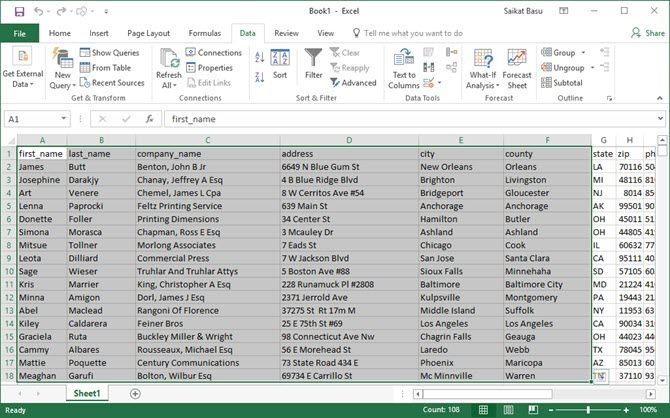Viewport: 670px width, 418px height.
Task: Click the Hide Detail icon
Action: tap(604, 68)
